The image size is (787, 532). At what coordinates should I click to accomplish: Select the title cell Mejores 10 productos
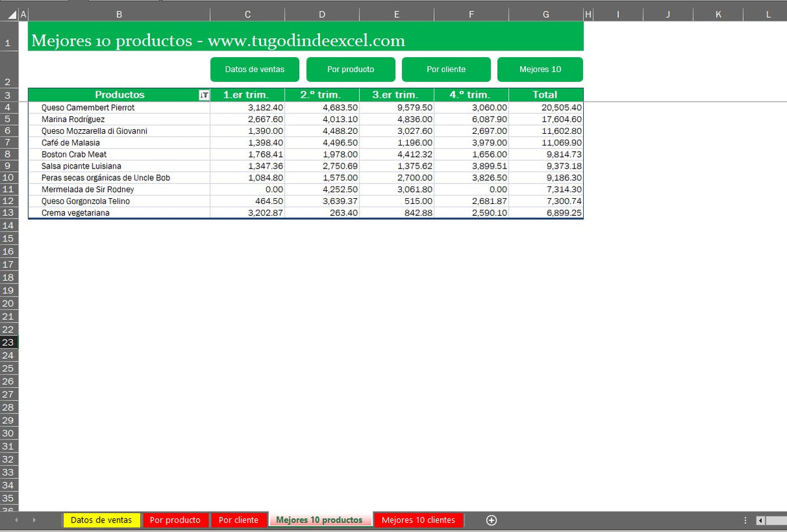(x=306, y=36)
